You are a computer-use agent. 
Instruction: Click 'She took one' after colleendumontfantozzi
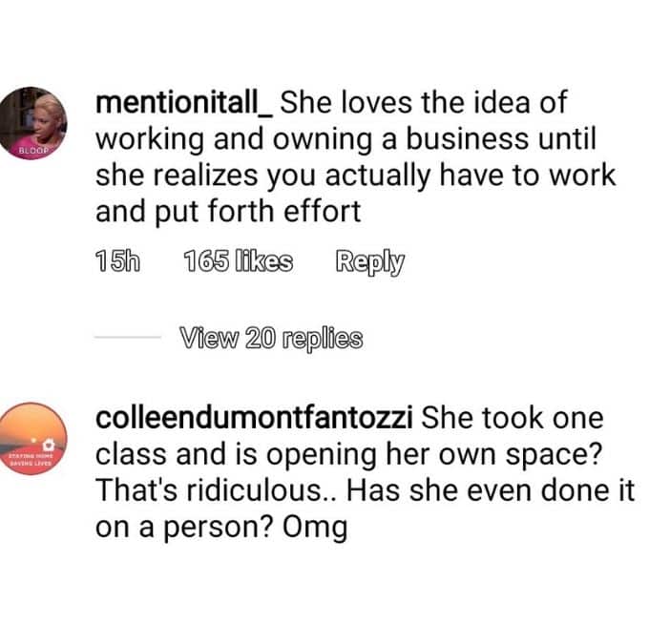click(x=513, y=418)
